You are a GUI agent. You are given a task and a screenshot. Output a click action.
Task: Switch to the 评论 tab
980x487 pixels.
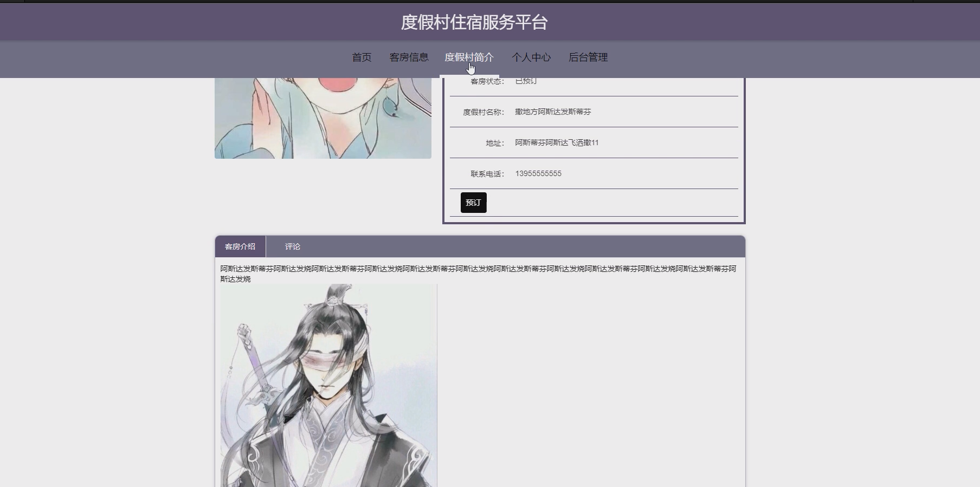click(x=293, y=246)
